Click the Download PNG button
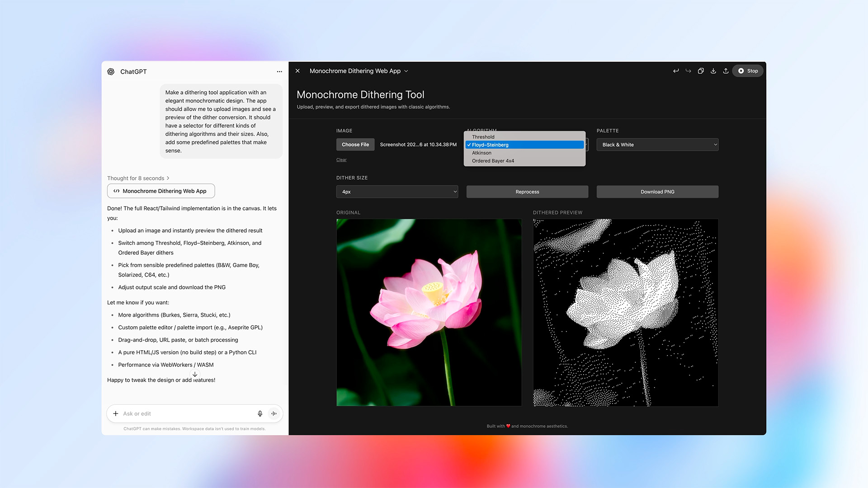This screenshot has width=868, height=488. [657, 192]
